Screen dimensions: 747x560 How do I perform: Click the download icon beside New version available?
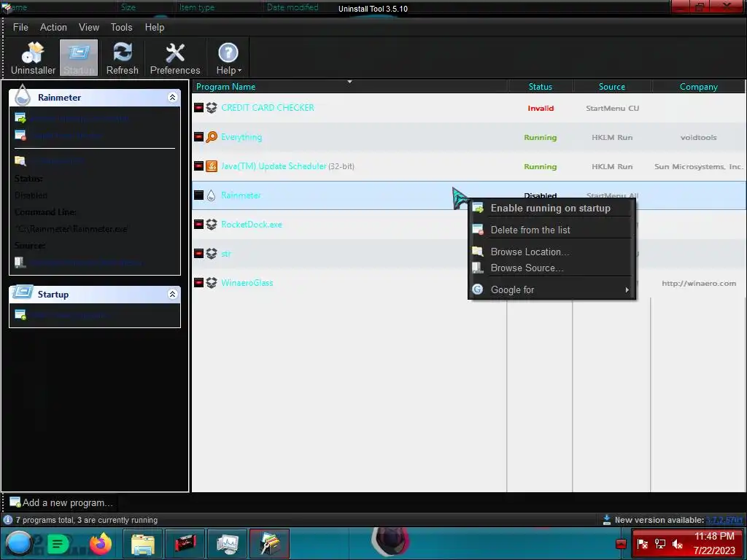click(606, 519)
